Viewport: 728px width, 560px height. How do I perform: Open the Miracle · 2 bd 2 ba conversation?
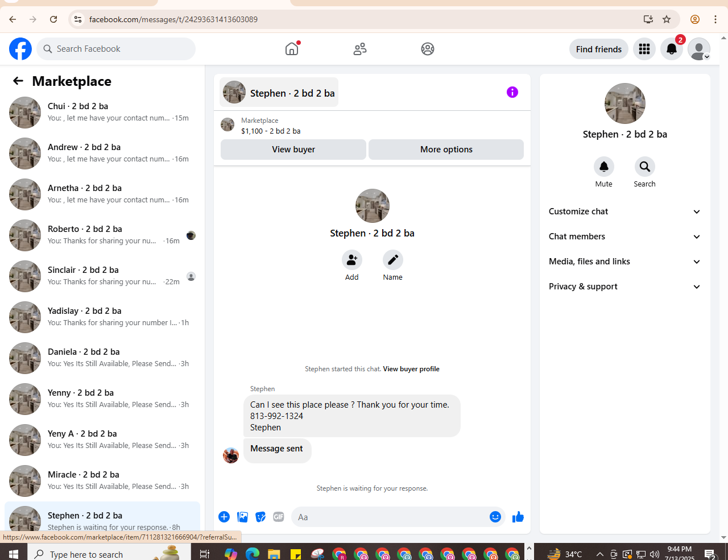click(102, 481)
